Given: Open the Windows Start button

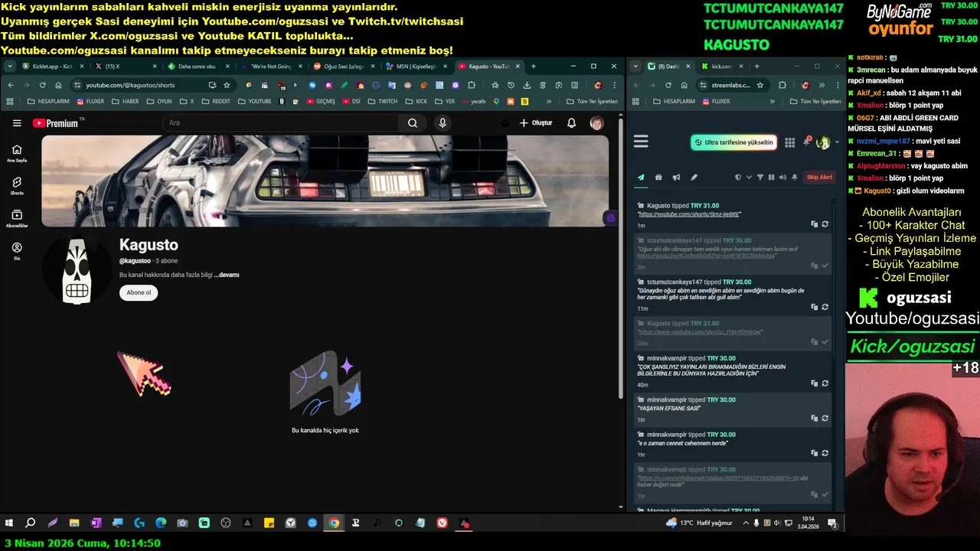Looking at the screenshot, I should click(x=9, y=523).
